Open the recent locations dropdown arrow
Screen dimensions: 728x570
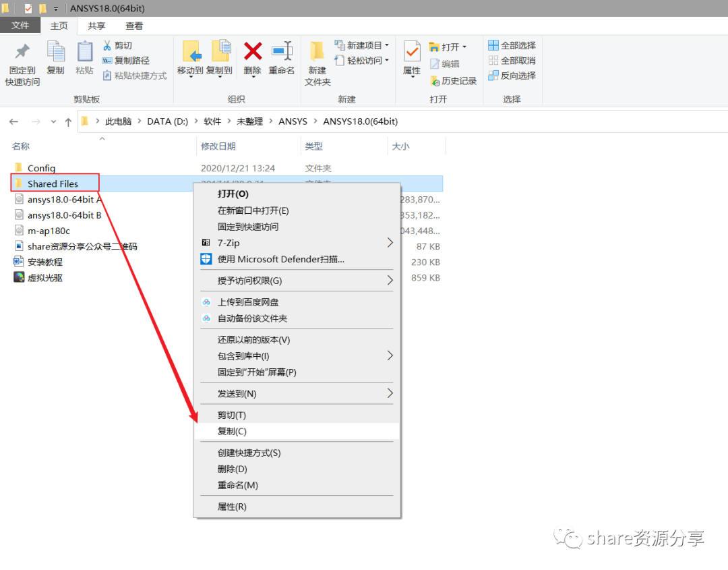[x=53, y=121]
